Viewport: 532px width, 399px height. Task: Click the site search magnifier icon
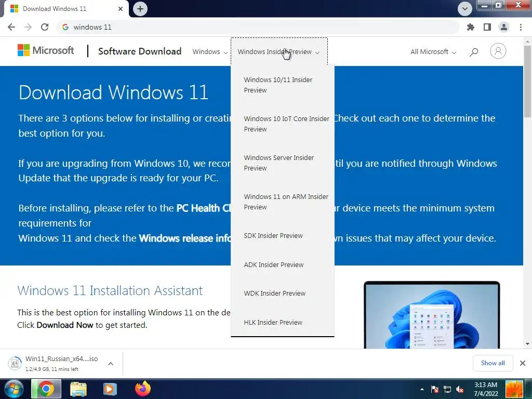coord(474,52)
